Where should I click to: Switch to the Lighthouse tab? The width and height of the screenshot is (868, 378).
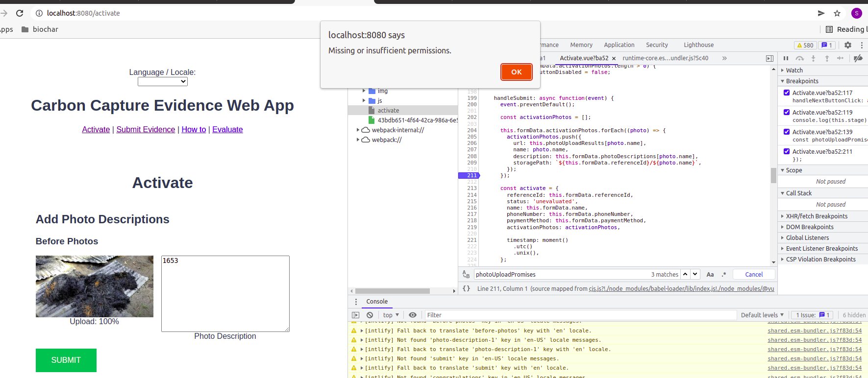pos(698,45)
